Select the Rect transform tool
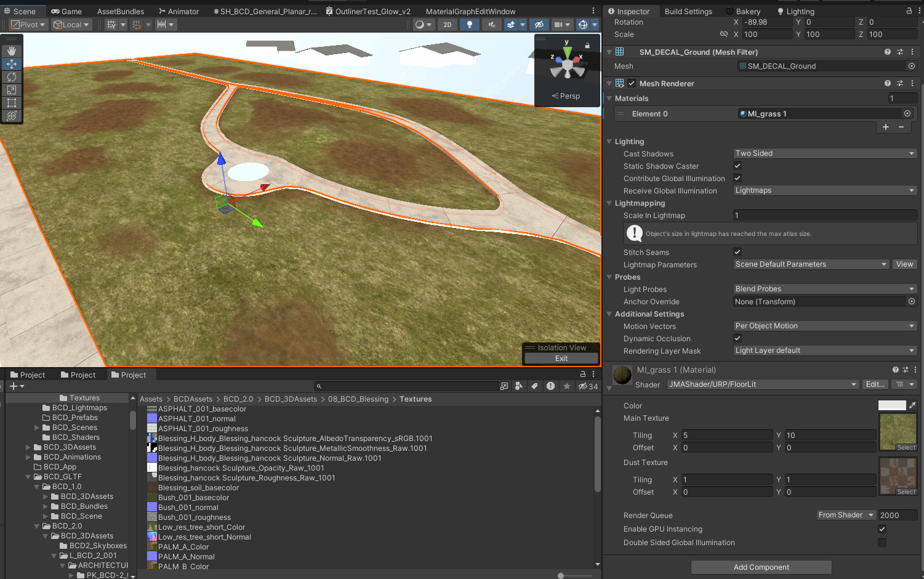Screen dimensions: 924x579 [12, 103]
